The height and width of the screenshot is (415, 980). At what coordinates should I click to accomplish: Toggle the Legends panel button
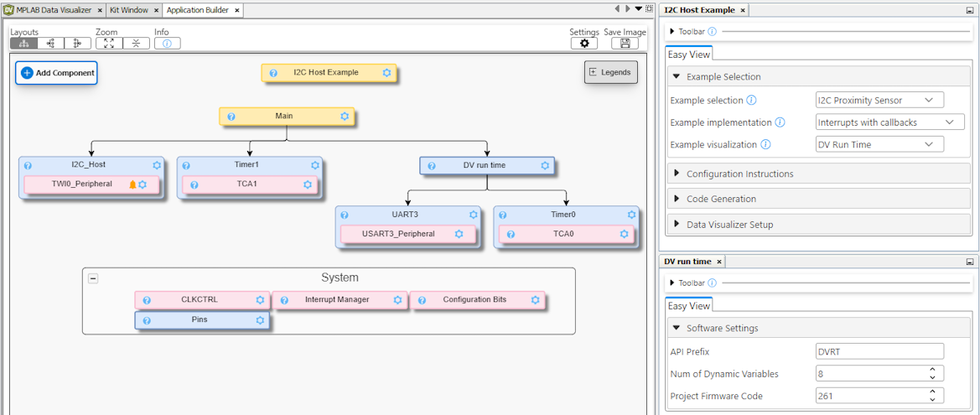[610, 73]
